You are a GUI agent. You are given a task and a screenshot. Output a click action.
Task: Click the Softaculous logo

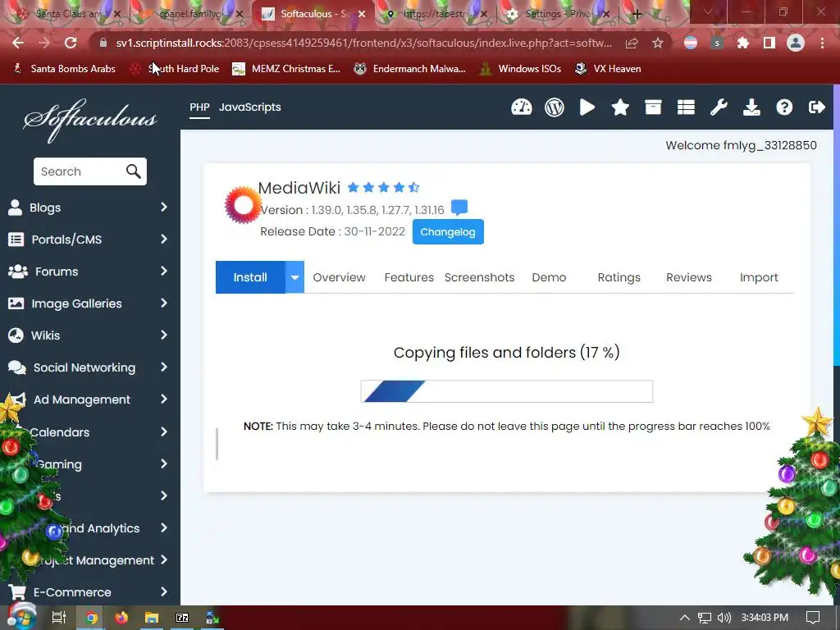[90, 120]
